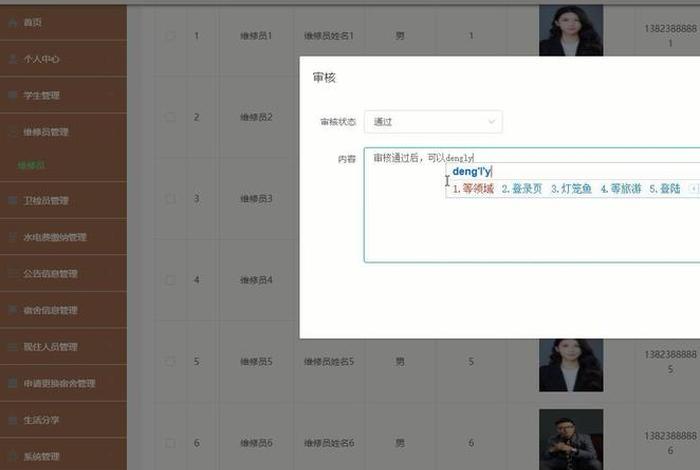Screen dimensions: 700x470
Task: Collapse the 维修员管理 sidebar menu
Action: click(x=63, y=132)
